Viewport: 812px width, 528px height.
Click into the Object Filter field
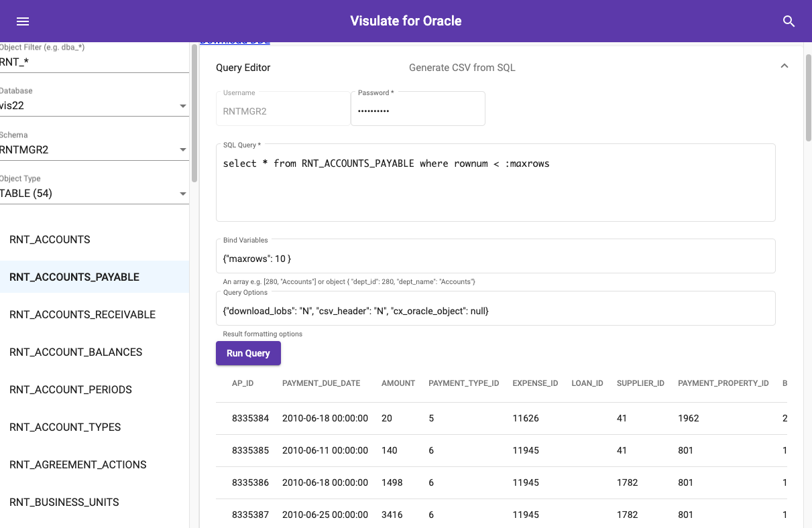94,62
